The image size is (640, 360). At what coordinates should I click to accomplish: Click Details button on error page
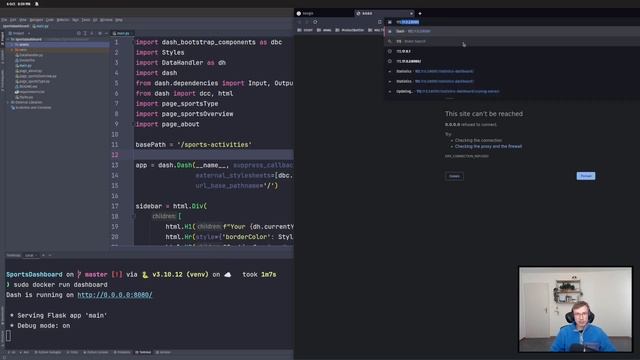pyautogui.click(x=454, y=176)
